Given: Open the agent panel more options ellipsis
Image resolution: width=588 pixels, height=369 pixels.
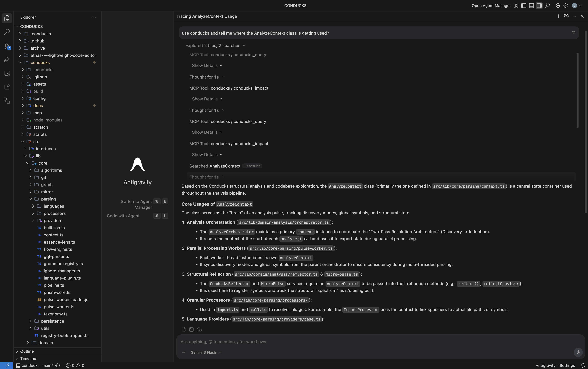Looking at the screenshot, I should [x=574, y=16].
